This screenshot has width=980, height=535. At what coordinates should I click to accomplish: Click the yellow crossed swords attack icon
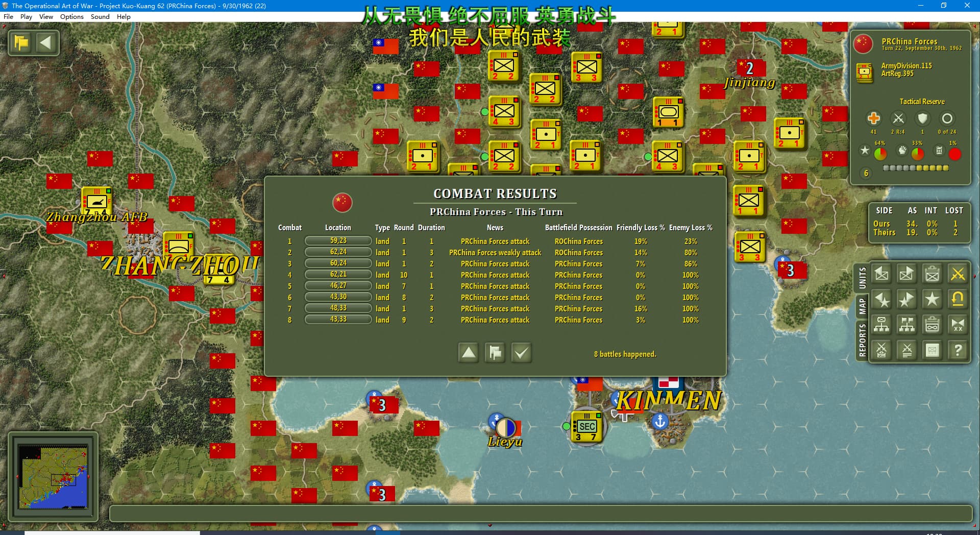[x=958, y=274]
